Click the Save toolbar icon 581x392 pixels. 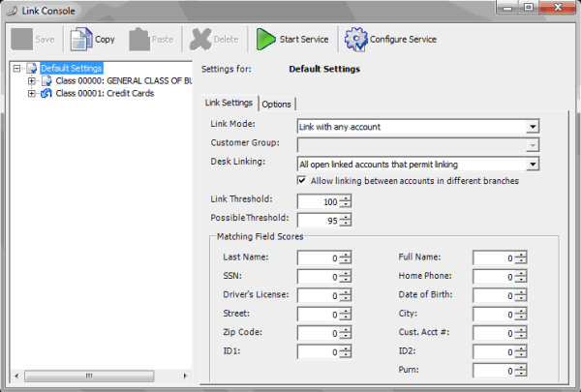coord(22,40)
